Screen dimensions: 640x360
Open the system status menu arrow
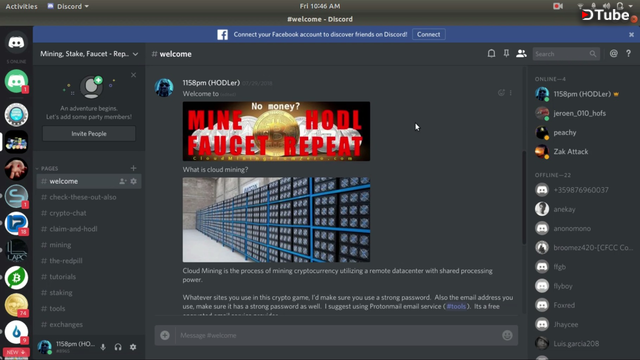pyautogui.click(x=631, y=6)
